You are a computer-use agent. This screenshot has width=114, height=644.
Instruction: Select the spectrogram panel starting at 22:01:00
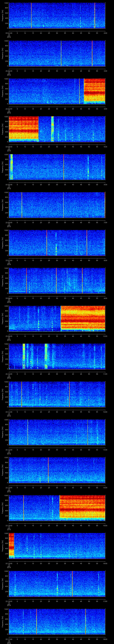(57, 16)
